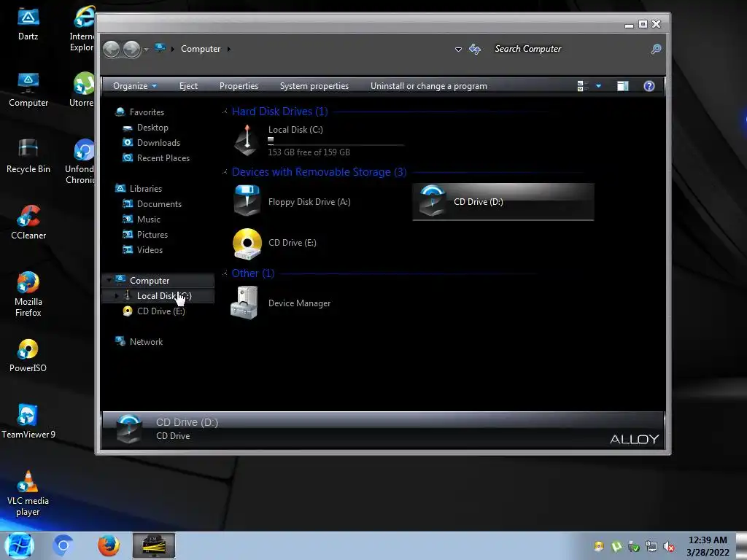Click the change view icon
747x560 pixels.
click(x=582, y=86)
